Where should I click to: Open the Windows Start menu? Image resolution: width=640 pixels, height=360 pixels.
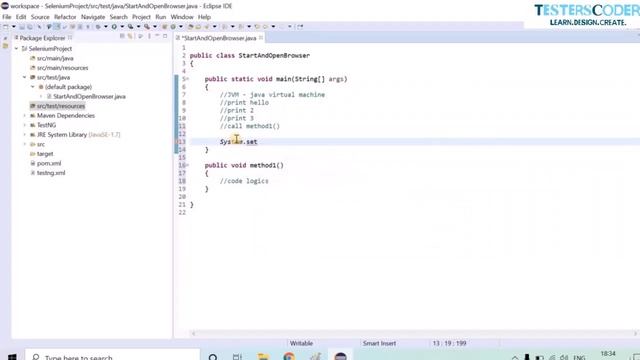click(x=12, y=357)
